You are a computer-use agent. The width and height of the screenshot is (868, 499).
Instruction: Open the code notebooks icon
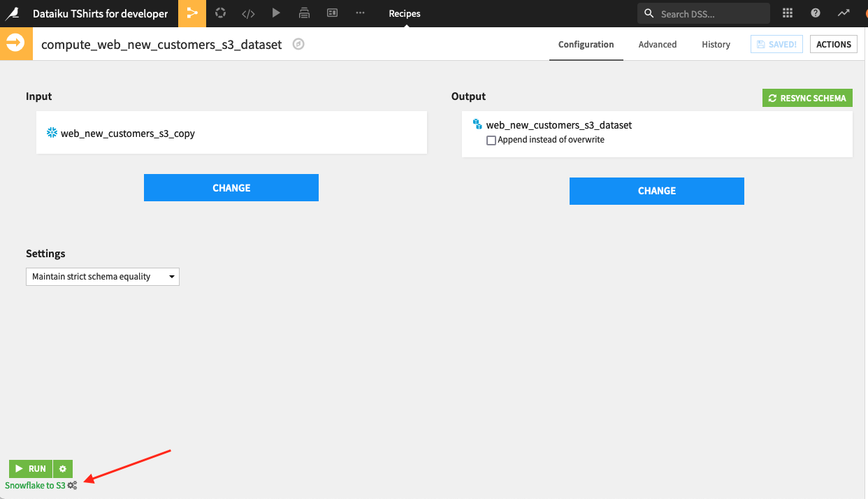point(248,13)
